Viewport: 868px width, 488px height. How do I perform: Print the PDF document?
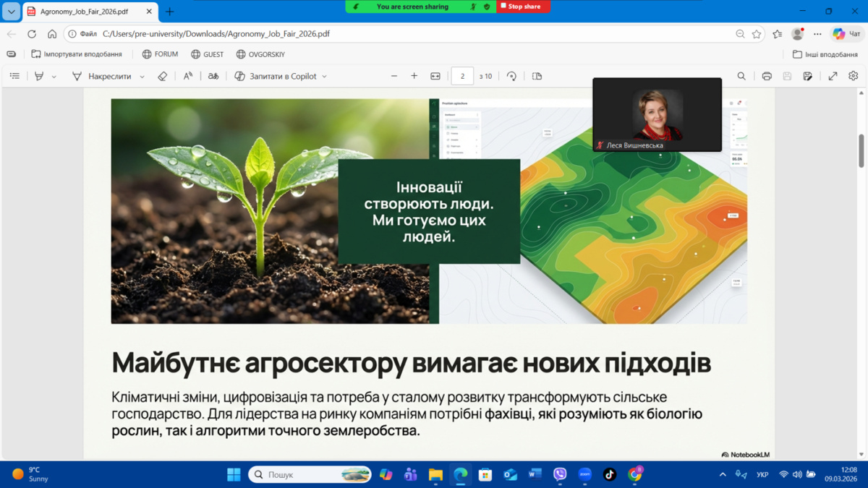[767, 76]
